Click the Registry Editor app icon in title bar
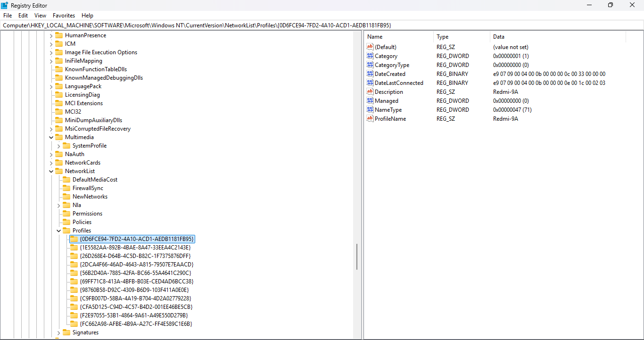644x340 pixels. 5,5
